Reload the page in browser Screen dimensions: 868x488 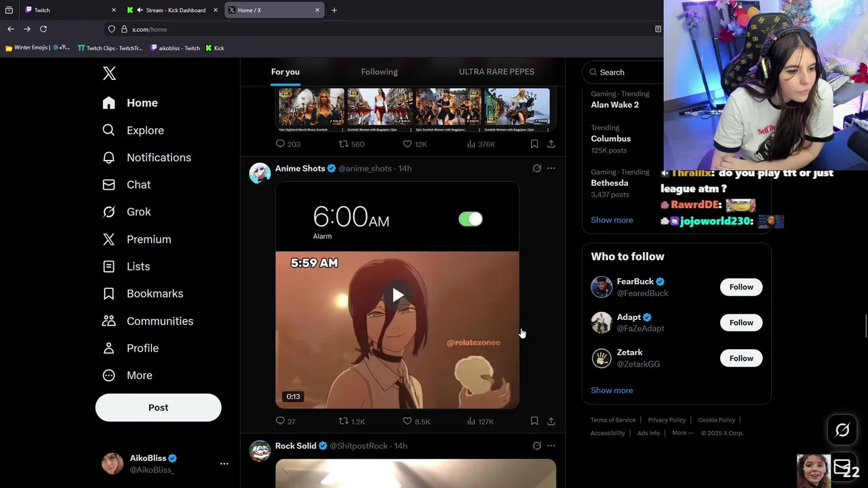[x=43, y=29]
